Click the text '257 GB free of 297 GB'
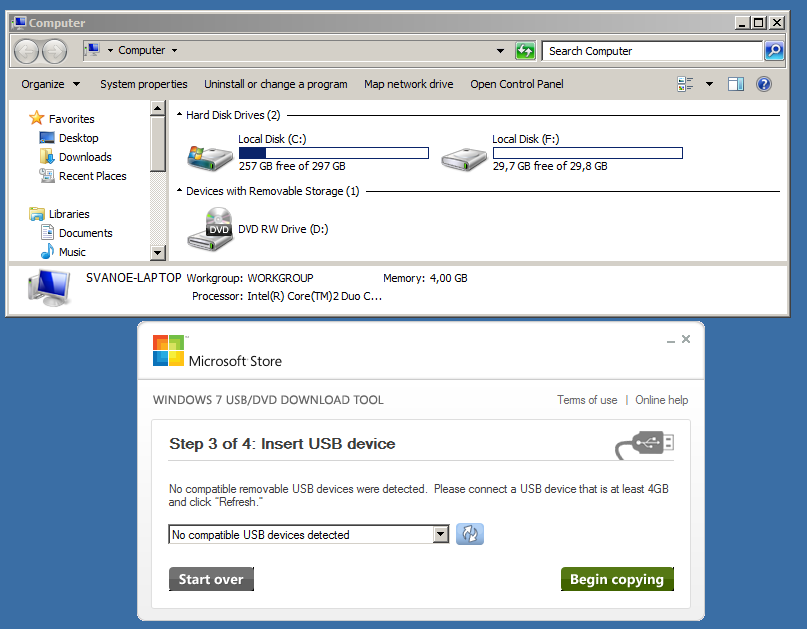807x629 pixels. tap(292, 166)
